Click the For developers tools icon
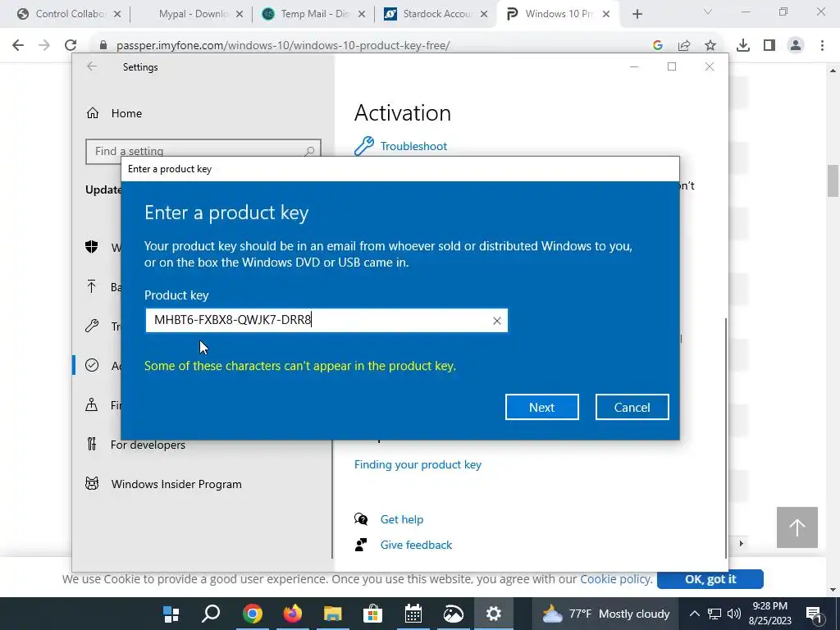 tap(92, 444)
